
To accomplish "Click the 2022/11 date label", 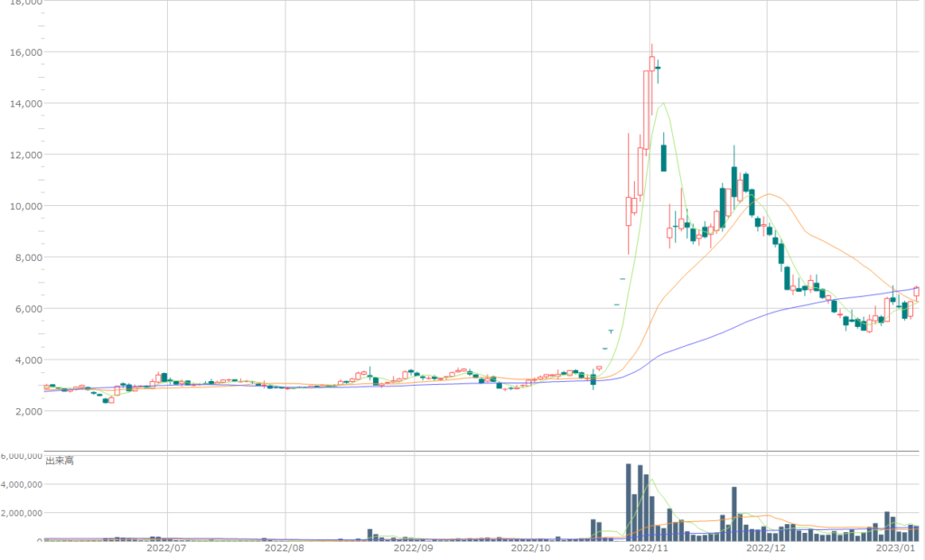I will [649, 548].
